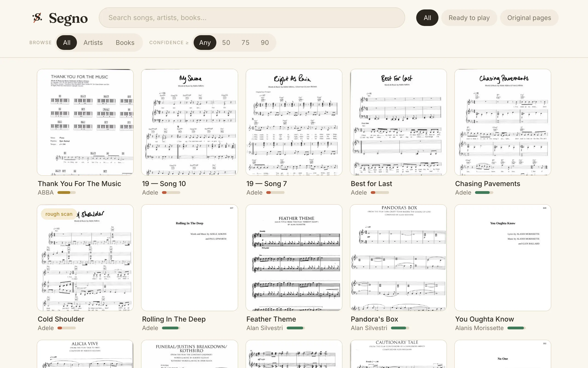The width and height of the screenshot is (588, 368).
Task: Click Alan Silvestri under Feather Theme
Action: tap(265, 328)
